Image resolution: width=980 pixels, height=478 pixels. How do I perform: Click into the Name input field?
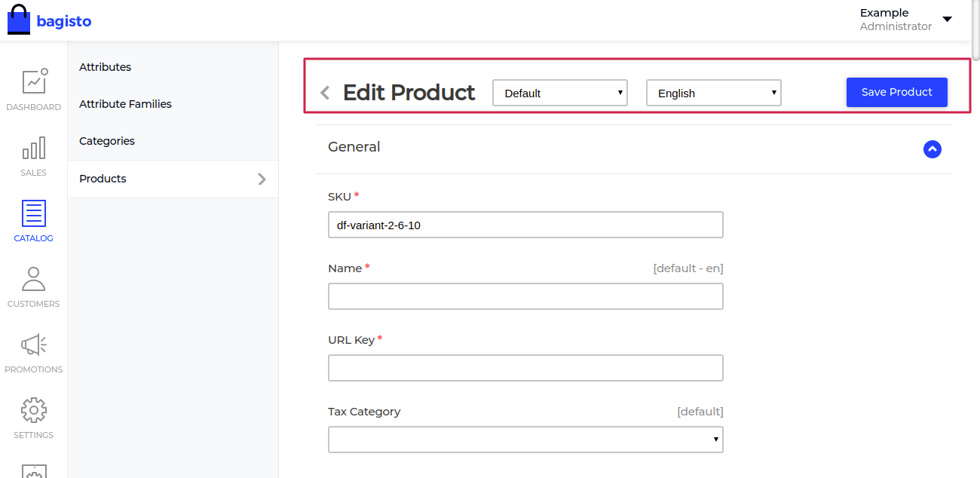pos(525,296)
